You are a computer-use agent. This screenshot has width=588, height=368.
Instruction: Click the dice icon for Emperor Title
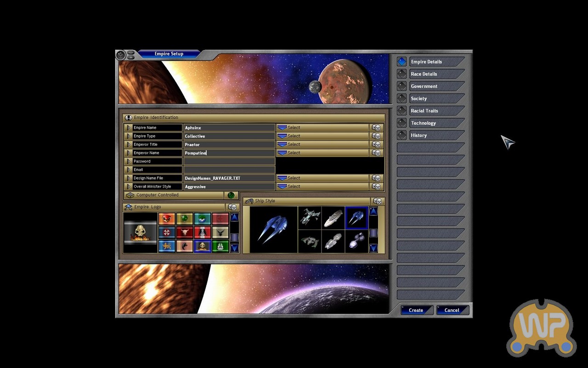[376, 144]
